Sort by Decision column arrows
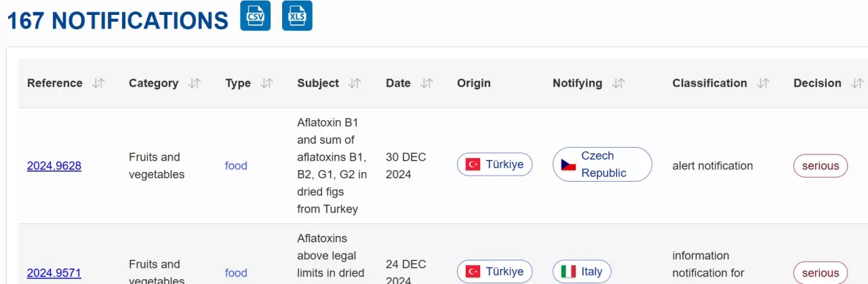Screen dimensions: 868x284 (x=857, y=83)
